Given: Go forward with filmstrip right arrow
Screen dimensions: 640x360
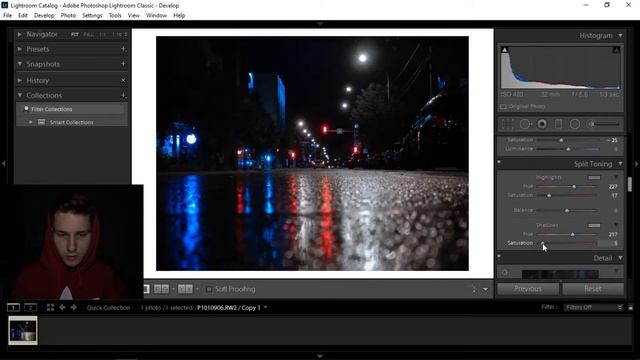Looking at the screenshot, I should [x=73, y=307].
